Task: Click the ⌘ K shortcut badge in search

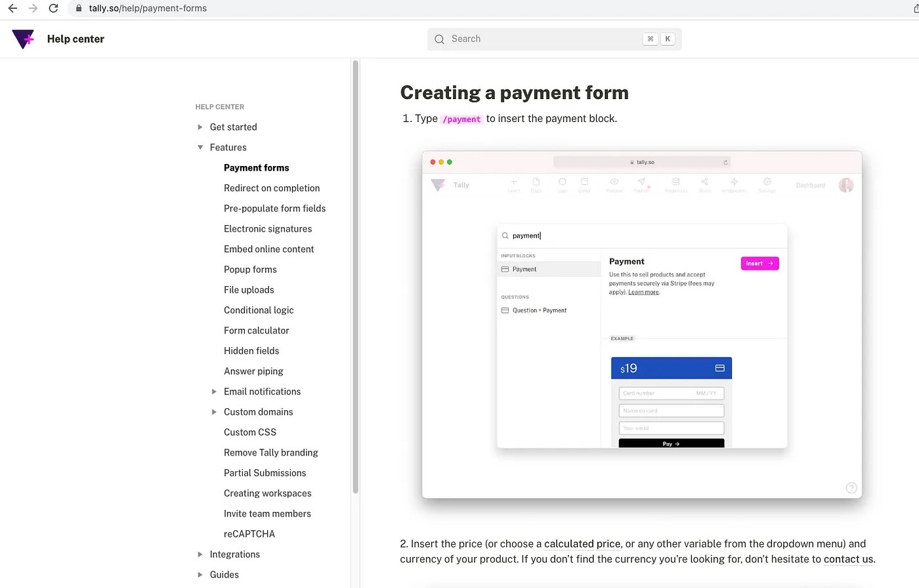Action: pos(659,39)
